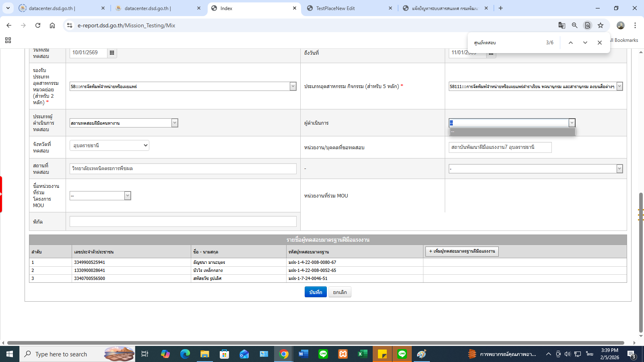
Task: Switch to the first datacenter.dsd.go.th tab
Action: 52,8
